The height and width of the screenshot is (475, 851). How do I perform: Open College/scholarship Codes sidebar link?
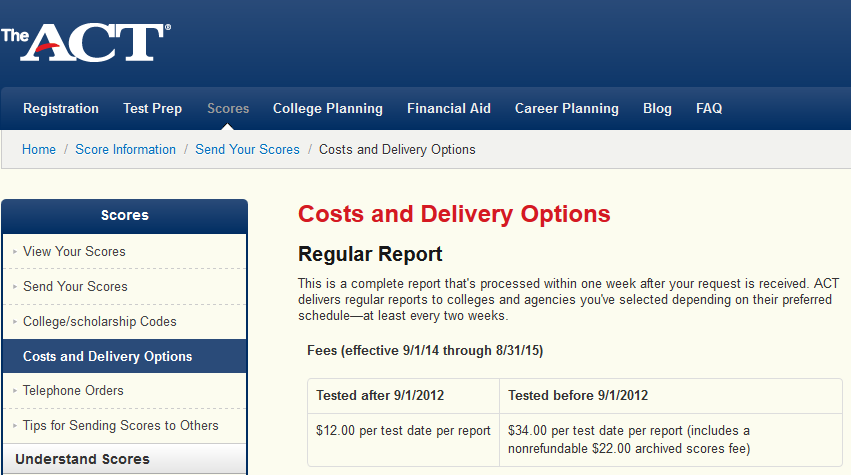tap(99, 321)
